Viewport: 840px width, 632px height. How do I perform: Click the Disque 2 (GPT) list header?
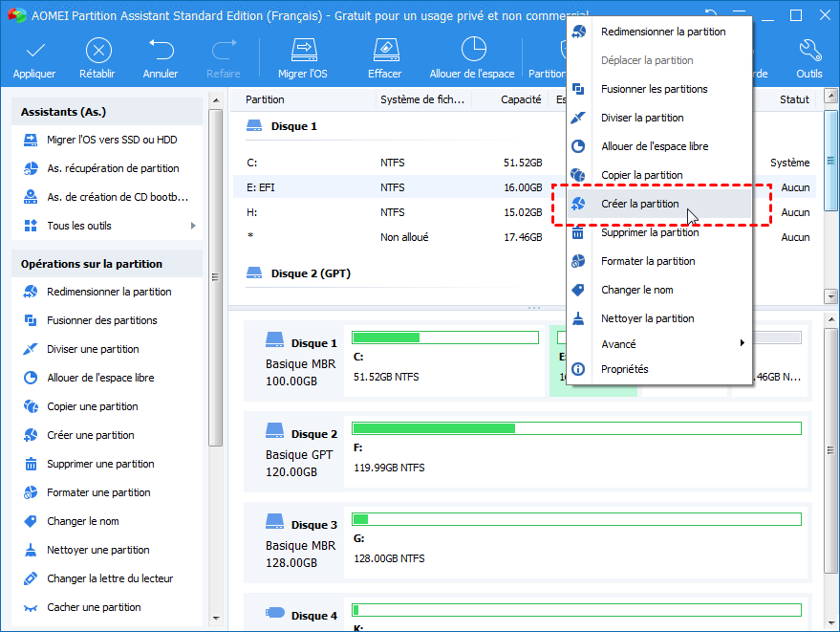pos(311,273)
